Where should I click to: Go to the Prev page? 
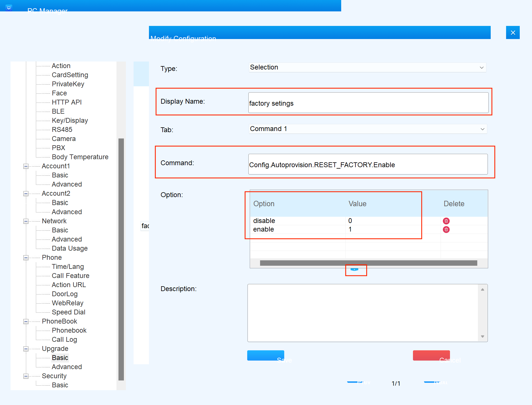tap(359, 382)
